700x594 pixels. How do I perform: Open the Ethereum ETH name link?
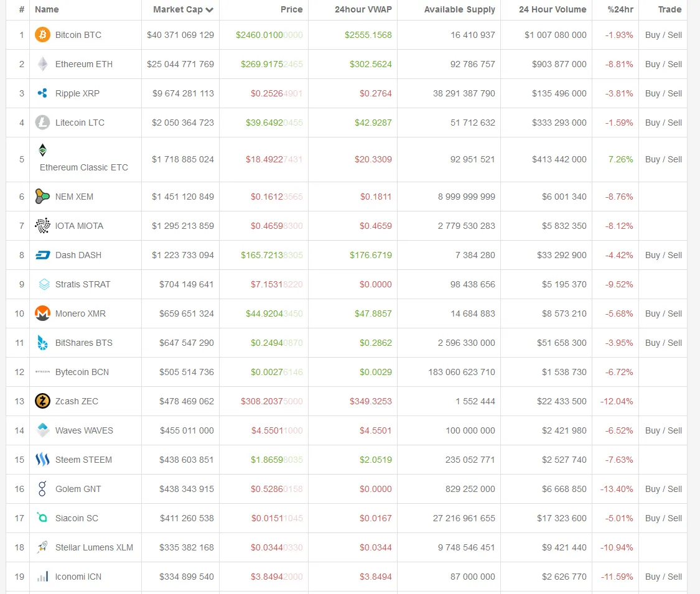pos(84,64)
